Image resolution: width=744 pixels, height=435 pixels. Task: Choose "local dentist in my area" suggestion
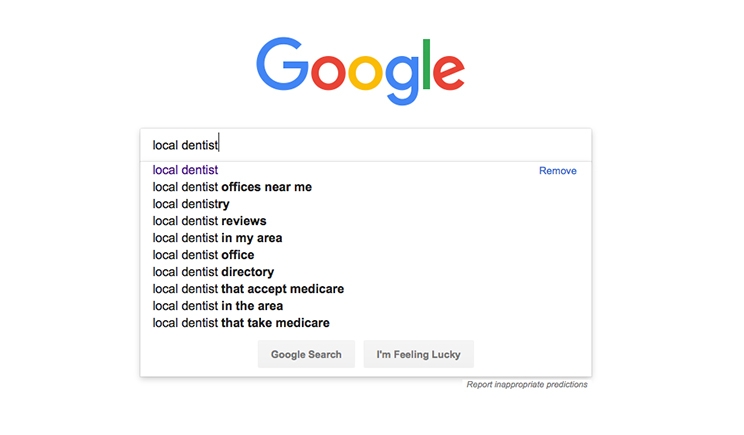(217, 238)
